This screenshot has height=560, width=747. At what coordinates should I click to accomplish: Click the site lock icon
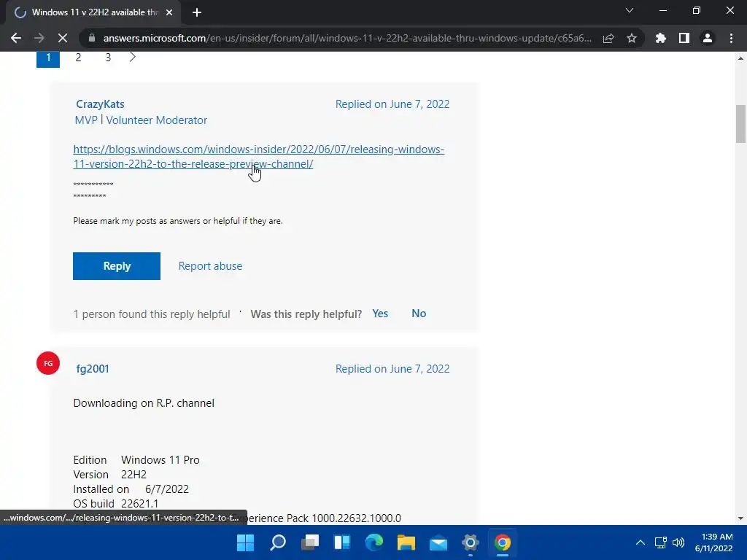(x=92, y=38)
